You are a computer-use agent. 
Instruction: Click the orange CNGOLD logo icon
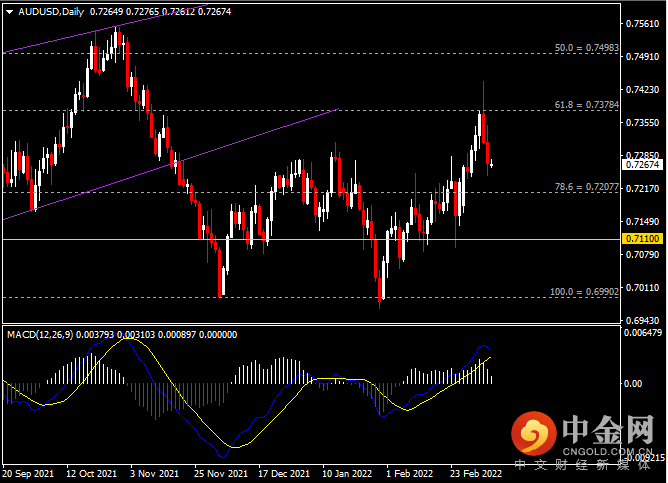coord(530,436)
